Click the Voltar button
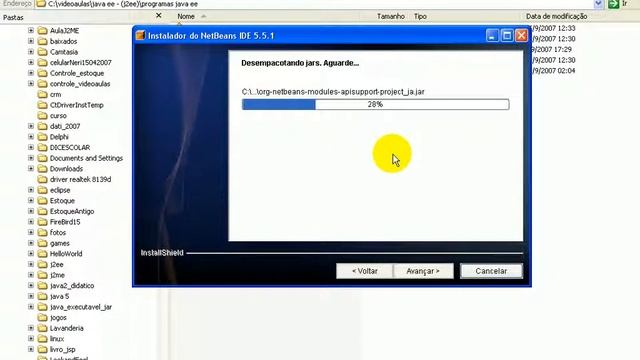 tap(364, 271)
